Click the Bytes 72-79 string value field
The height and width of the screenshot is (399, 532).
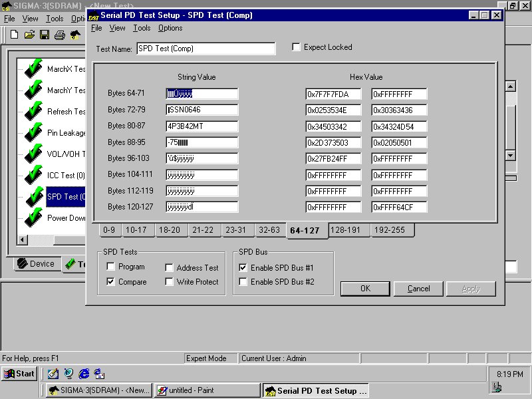[201, 110]
